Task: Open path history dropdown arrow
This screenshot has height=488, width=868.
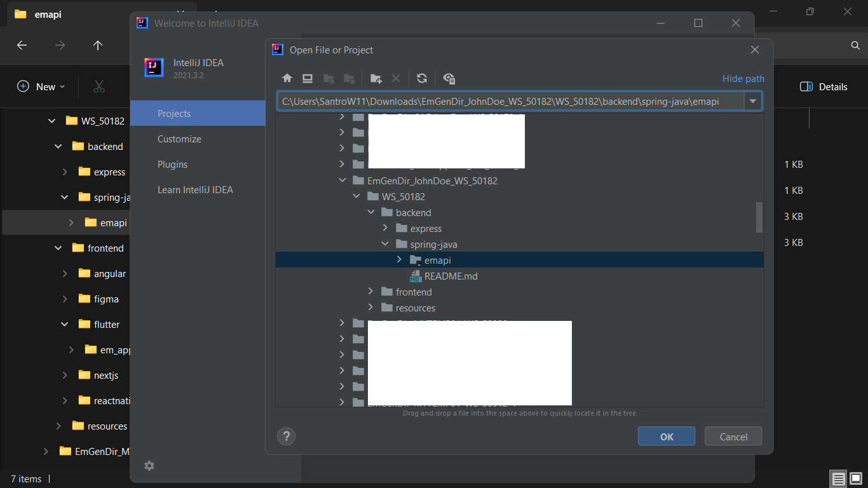Action: coord(753,101)
